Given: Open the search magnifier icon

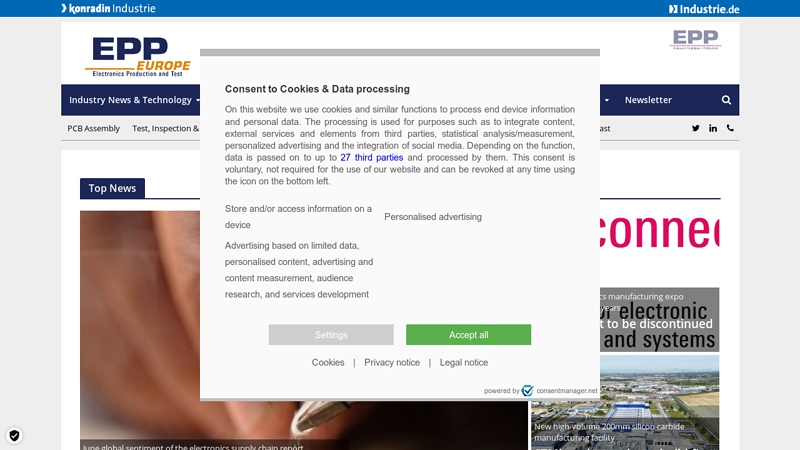Looking at the screenshot, I should pyautogui.click(x=726, y=100).
